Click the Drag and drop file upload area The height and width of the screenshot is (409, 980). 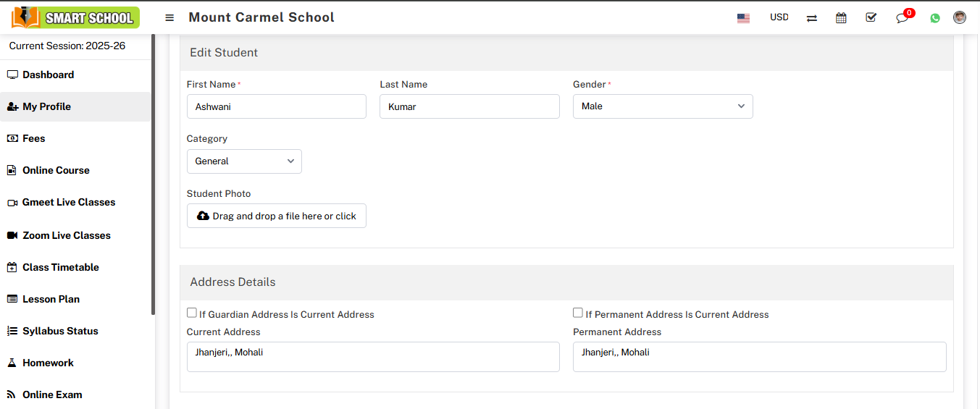click(277, 216)
